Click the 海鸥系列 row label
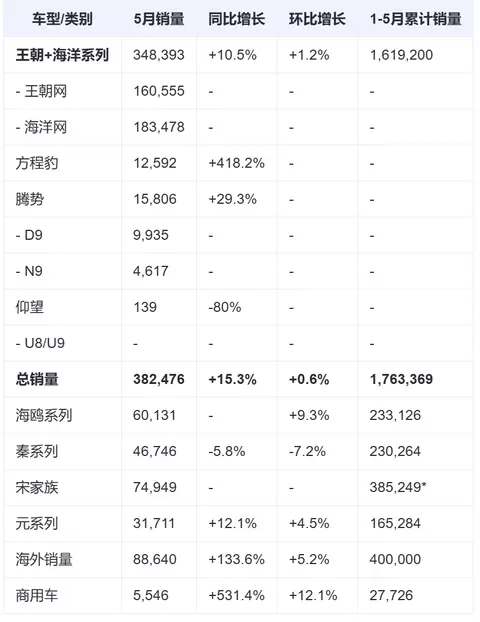Viewport: 480px width, 622px height. coord(44,415)
